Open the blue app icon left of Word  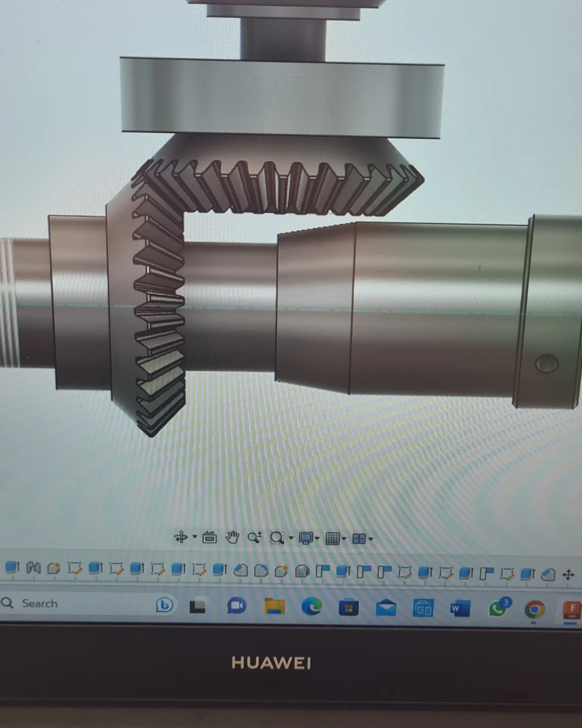423,608
